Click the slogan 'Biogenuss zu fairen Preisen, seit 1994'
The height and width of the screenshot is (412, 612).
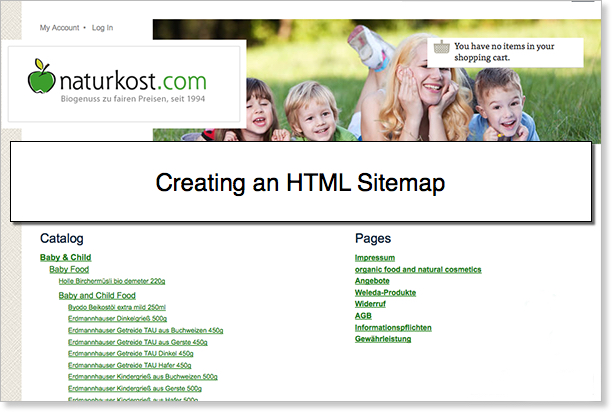[133, 99]
